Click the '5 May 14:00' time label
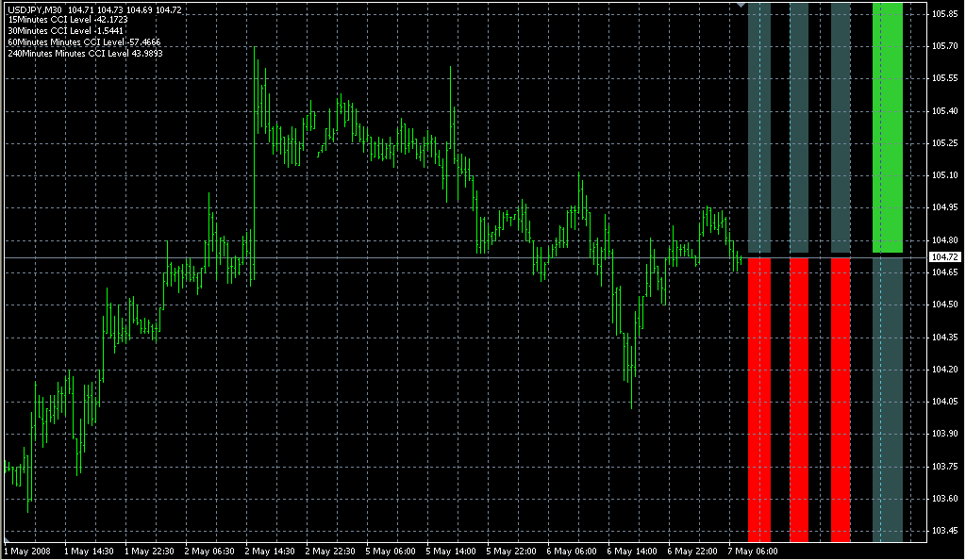The image size is (966, 560). click(x=451, y=552)
